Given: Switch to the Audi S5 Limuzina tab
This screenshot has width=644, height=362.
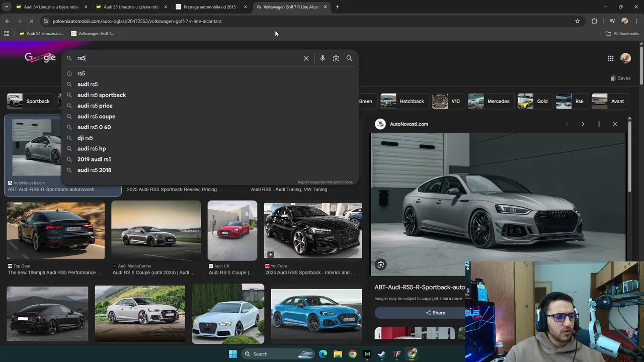Looking at the screenshot, I should click(x=131, y=7).
